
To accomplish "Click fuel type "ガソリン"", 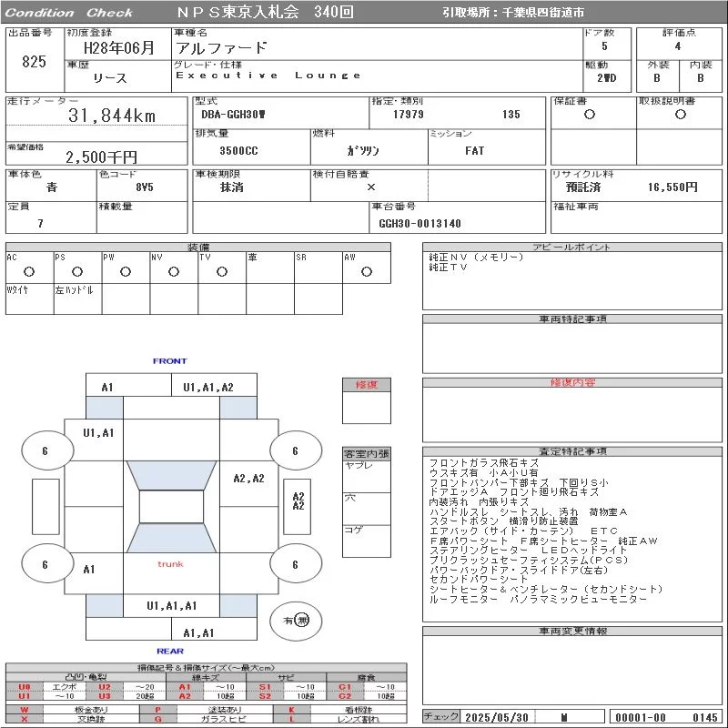I will pos(363,151).
